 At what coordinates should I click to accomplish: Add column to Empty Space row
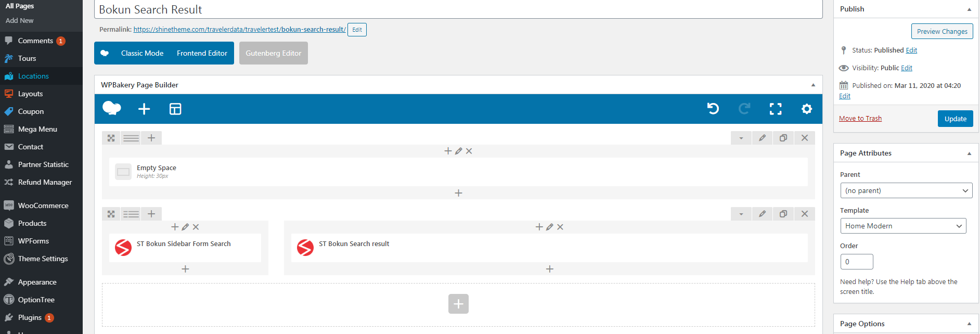point(151,138)
